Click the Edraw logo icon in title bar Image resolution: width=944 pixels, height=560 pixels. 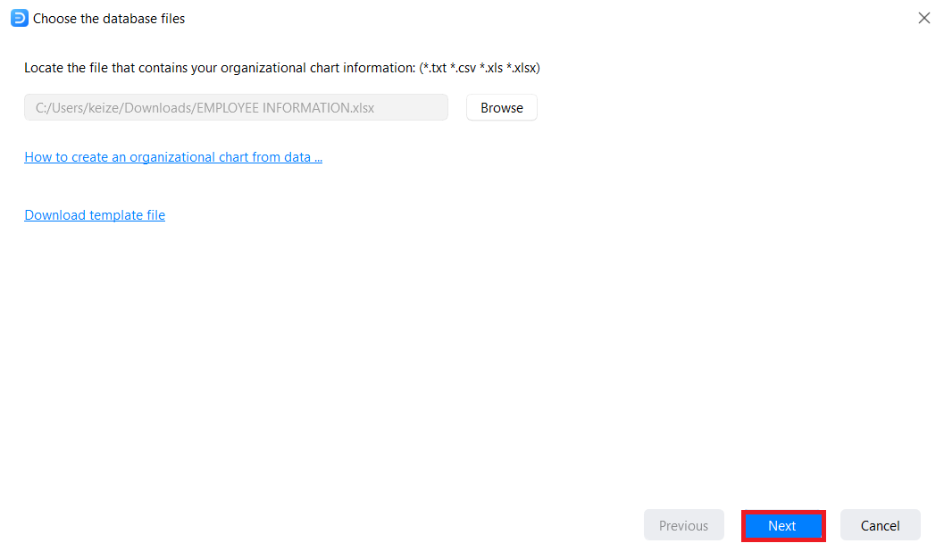(x=19, y=18)
